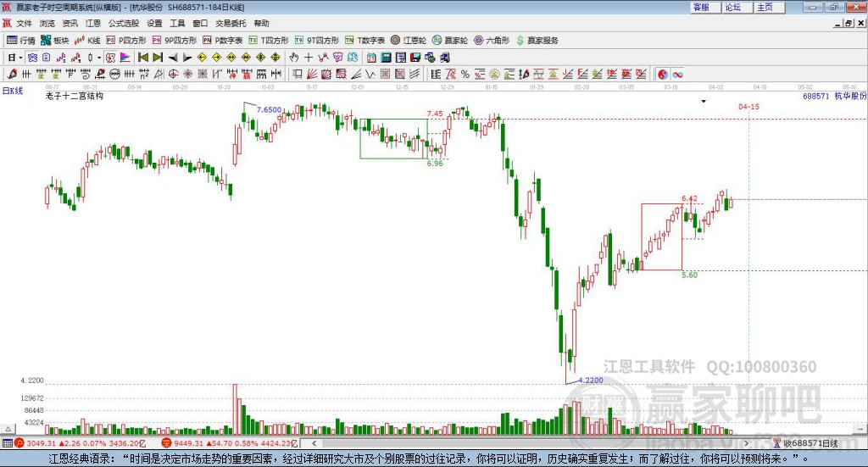
Task: Open the 六角形 hexagon tool
Action: pyautogui.click(x=492, y=41)
